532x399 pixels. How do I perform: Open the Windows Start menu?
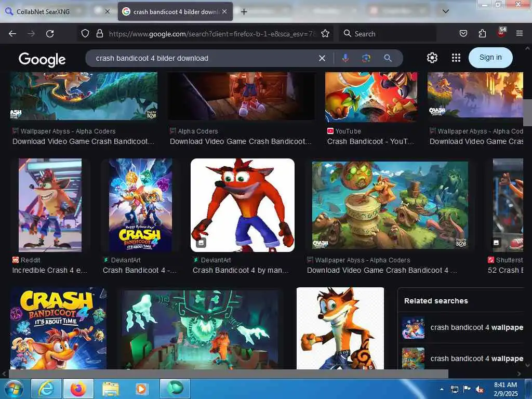[x=14, y=389]
